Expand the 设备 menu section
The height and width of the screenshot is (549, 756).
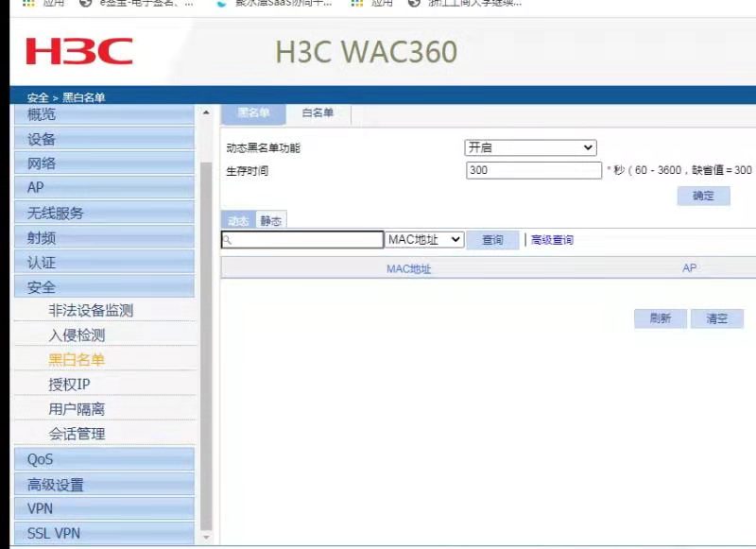pyautogui.click(x=104, y=139)
